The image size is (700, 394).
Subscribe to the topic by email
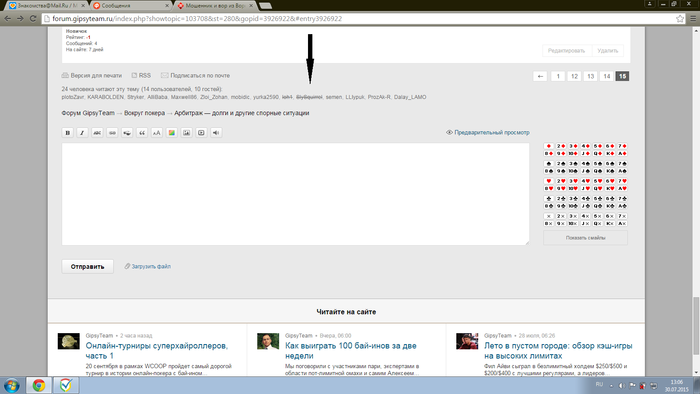pyautogui.click(x=196, y=75)
